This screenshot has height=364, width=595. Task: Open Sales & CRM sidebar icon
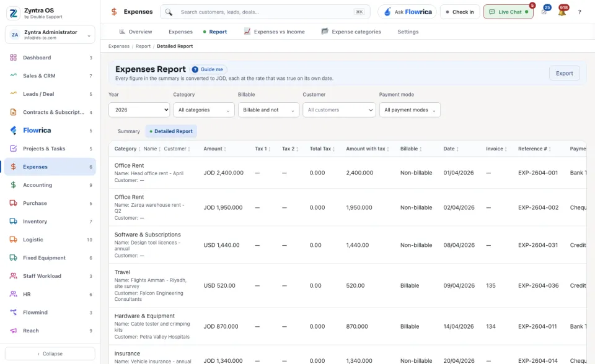pyautogui.click(x=13, y=76)
